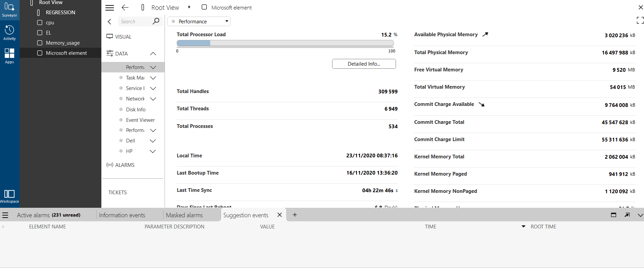Sort by ROOT TIME column
Viewport: 644px width, 268px height.
(543, 227)
